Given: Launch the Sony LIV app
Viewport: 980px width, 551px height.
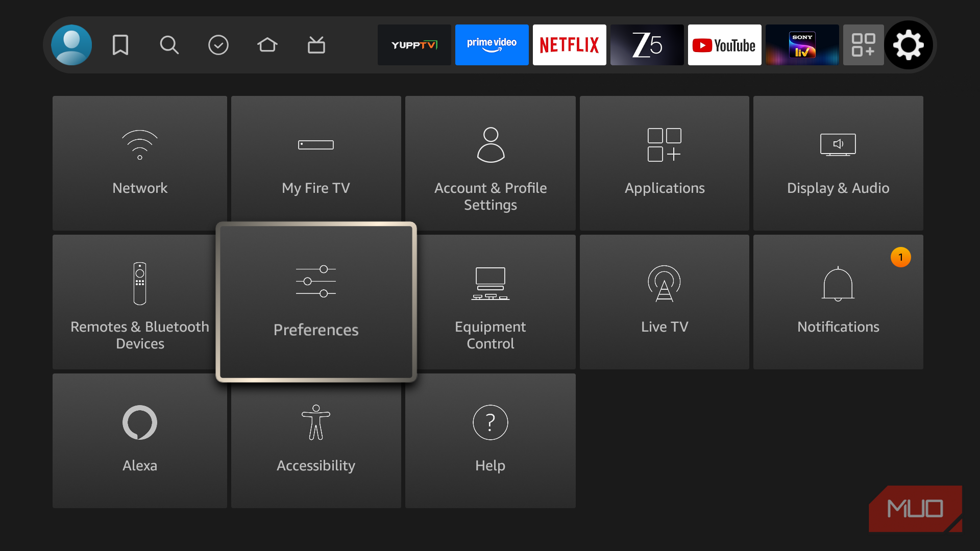Looking at the screenshot, I should pos(802,45).
